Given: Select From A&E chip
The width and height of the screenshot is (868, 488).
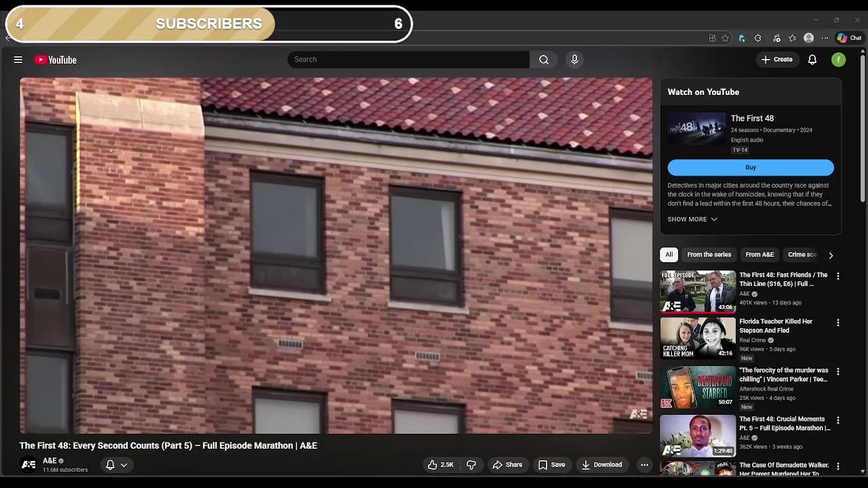Looking at the screenshot, I should coord(759,255).
